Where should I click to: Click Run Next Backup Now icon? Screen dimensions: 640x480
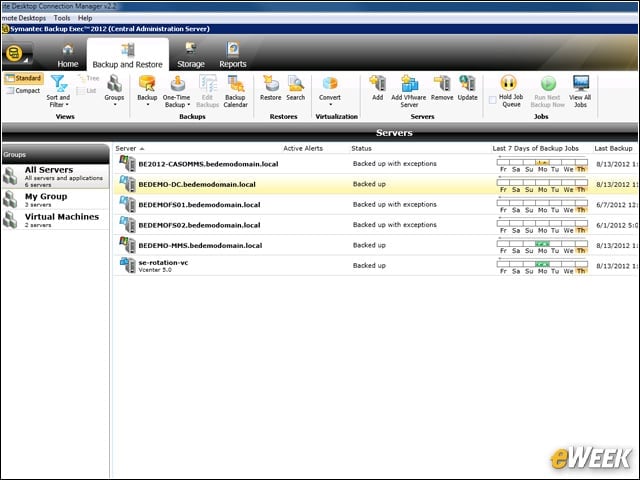pyautogui.click(x=548, y=84)
